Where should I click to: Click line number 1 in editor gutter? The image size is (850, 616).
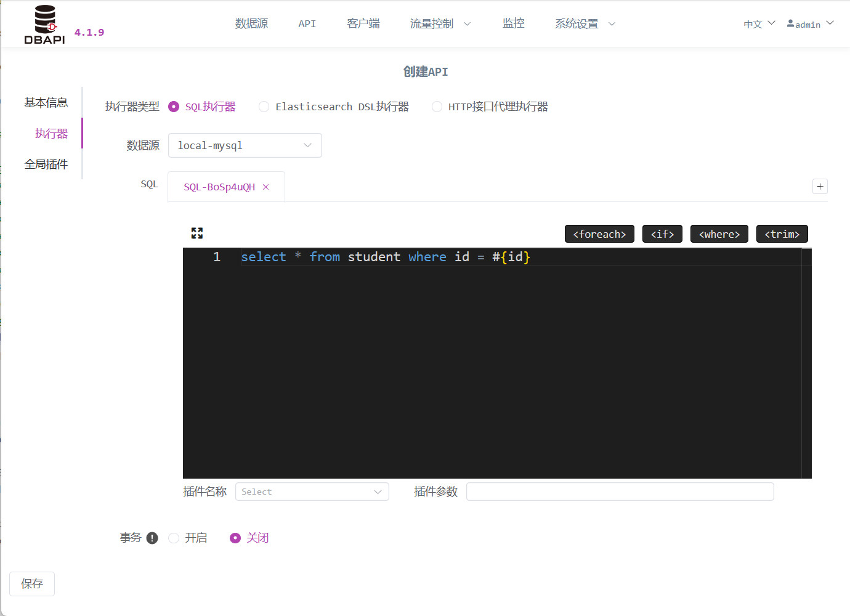217,257
